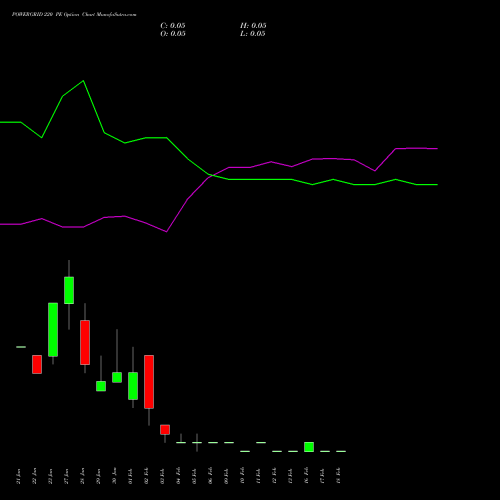Click the 05 Feb date label
Viewport: 500px width, 500px height.
[x=195, y=476]
